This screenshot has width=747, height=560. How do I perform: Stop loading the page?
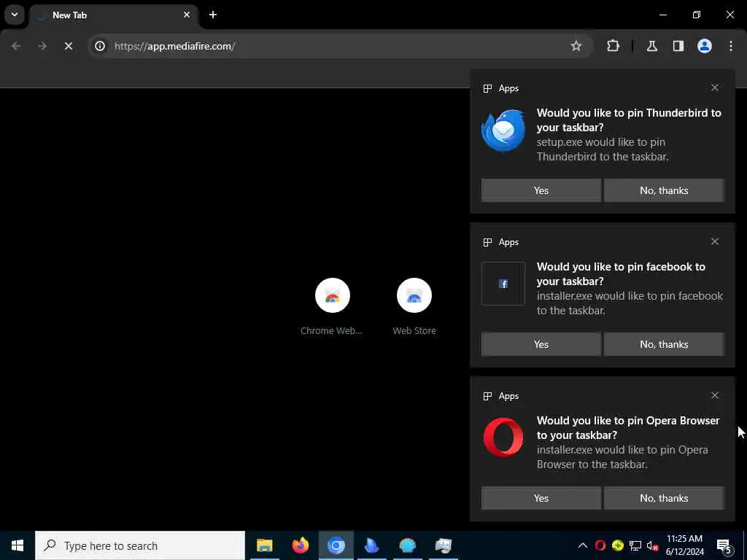[x=68, y=46]
